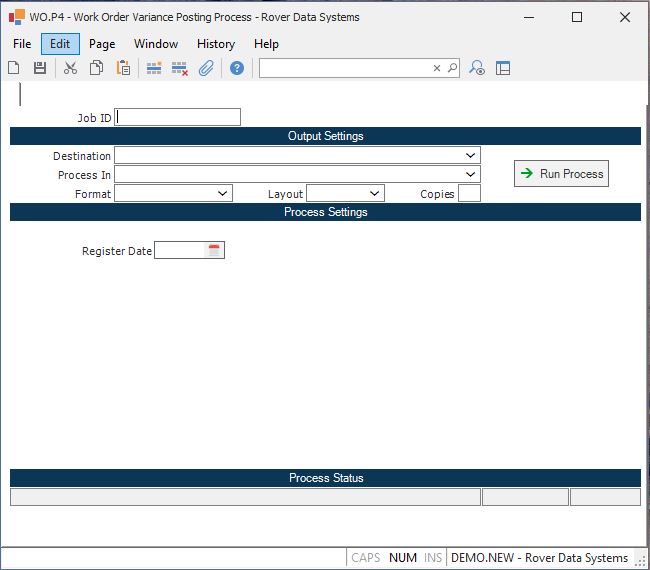Expand the Destination dropdown
The height and width of the screenshot is (570, 650).
pos(470,156)
